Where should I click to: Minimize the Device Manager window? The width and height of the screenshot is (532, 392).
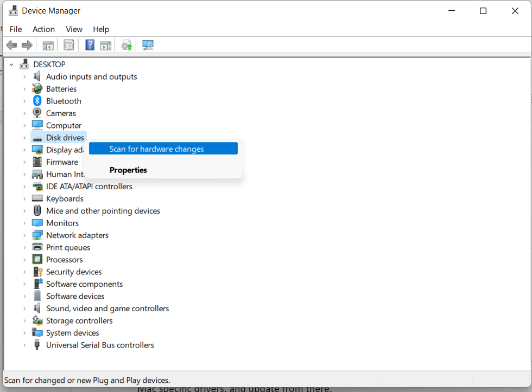(x=452, y=11)
